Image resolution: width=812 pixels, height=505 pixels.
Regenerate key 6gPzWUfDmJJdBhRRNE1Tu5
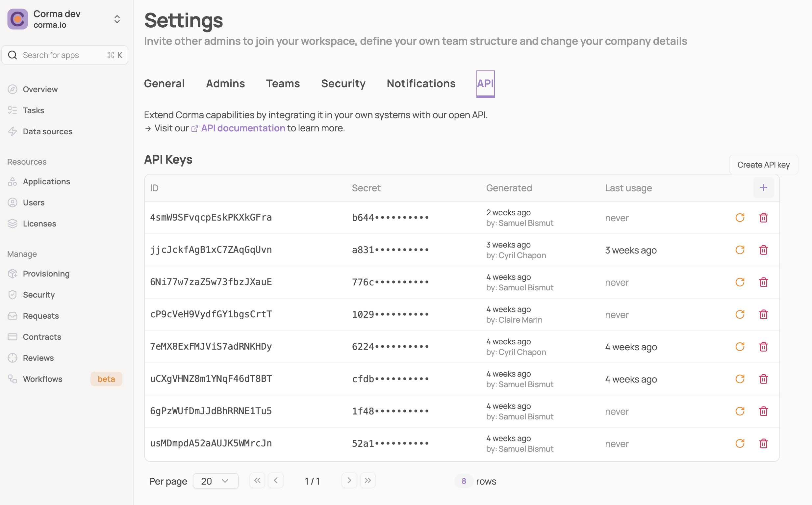click(x=740, y=411)
